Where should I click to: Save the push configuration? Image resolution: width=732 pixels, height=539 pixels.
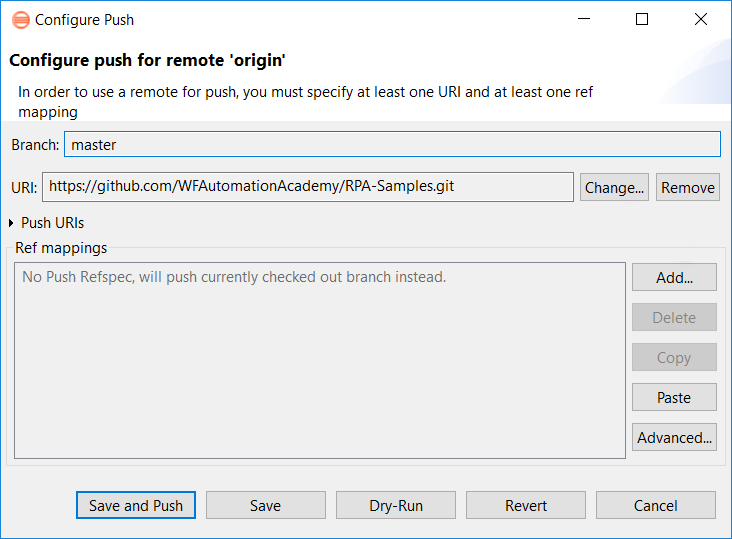[266, 505]
